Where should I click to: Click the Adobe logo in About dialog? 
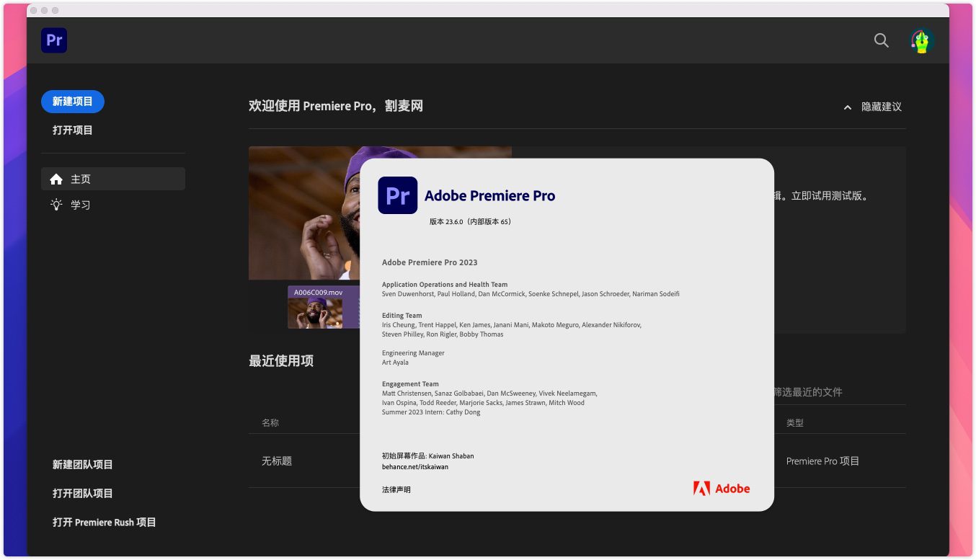tap(722, 489)
